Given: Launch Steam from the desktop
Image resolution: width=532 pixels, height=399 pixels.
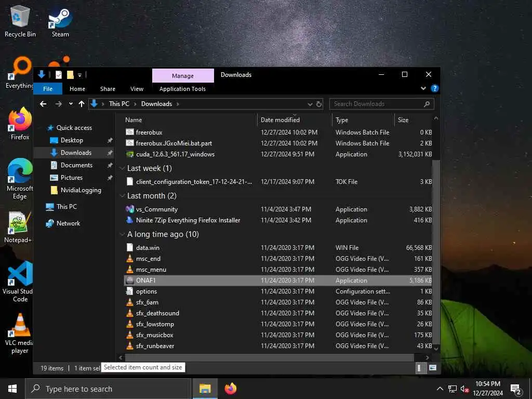Looking at the screenshot, I should (x=60, y=22).
